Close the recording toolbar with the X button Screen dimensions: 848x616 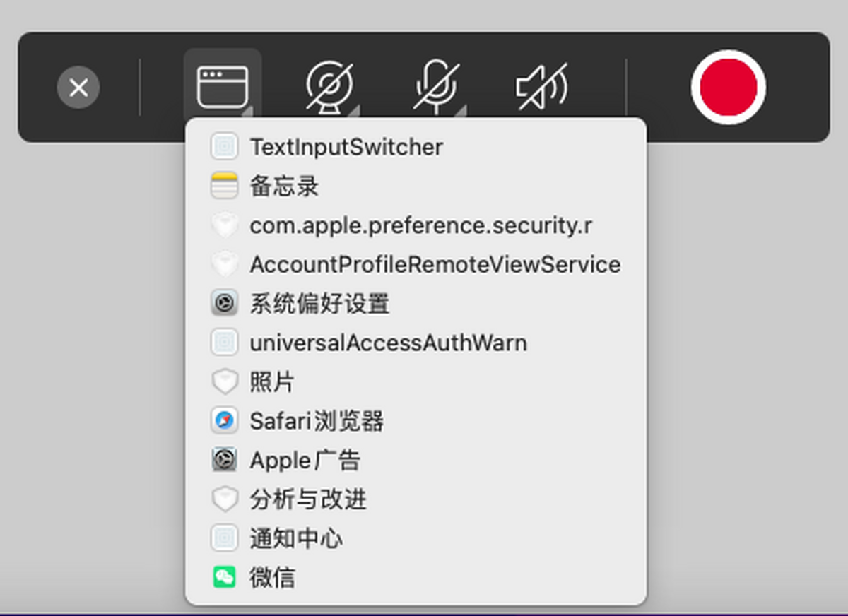coord(78,88)
